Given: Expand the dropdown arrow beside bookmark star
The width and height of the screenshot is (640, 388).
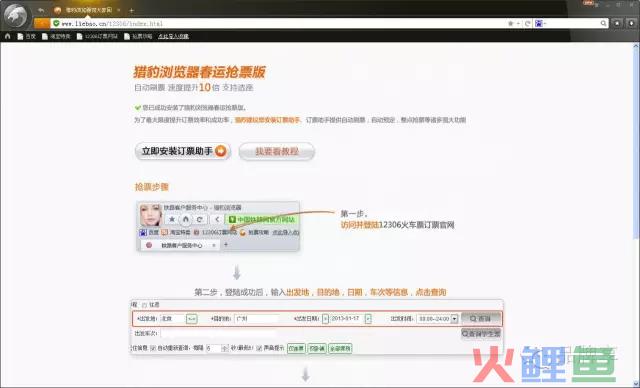Looking at the screenshot, I should (x=518, y=24).
